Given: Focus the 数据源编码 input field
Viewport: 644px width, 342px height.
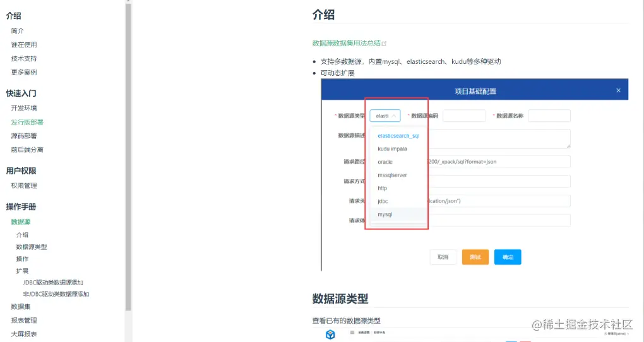Looking at the screenshot, I should coord(464,116).
